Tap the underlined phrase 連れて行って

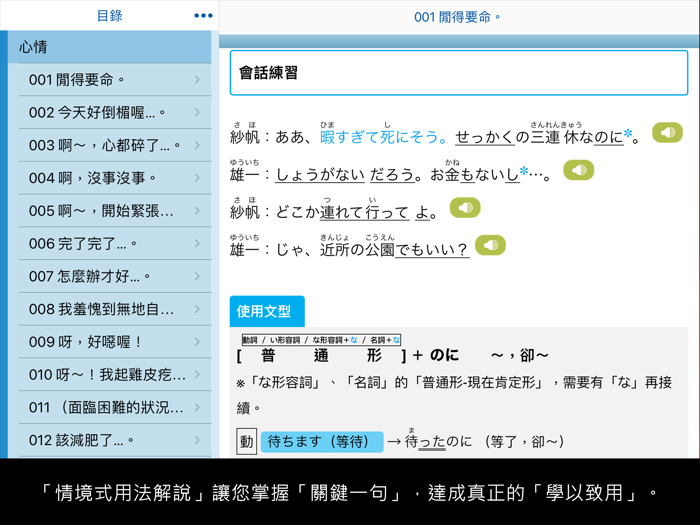tap(364, 212)
